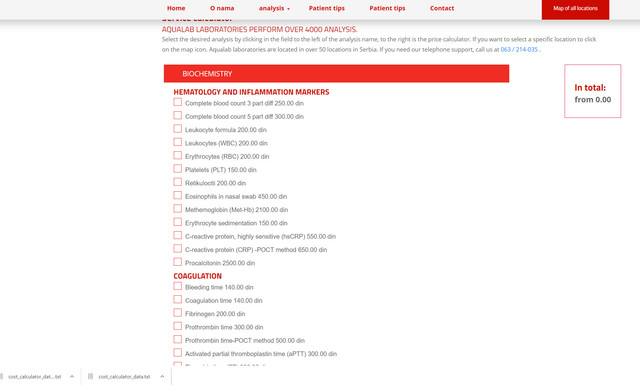Click the In total price box
The height and width of the screenshot is (385, 640).
click(x=593, y=91)
